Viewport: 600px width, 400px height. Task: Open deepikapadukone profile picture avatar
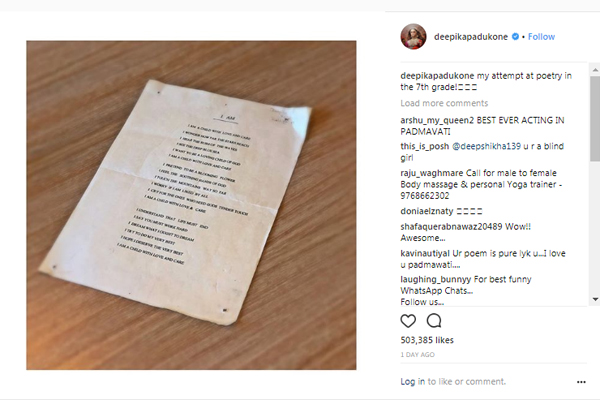[413, 37]
